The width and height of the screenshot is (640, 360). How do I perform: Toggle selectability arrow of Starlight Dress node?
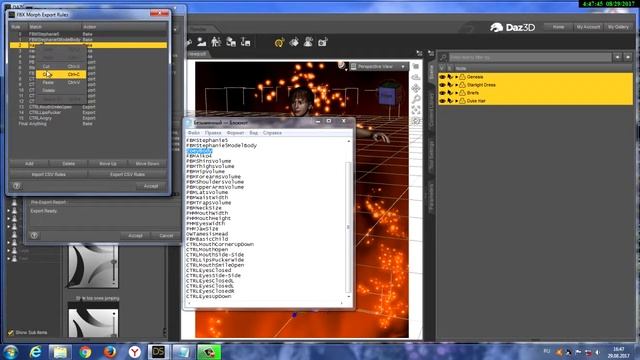[x=450, y=85]
